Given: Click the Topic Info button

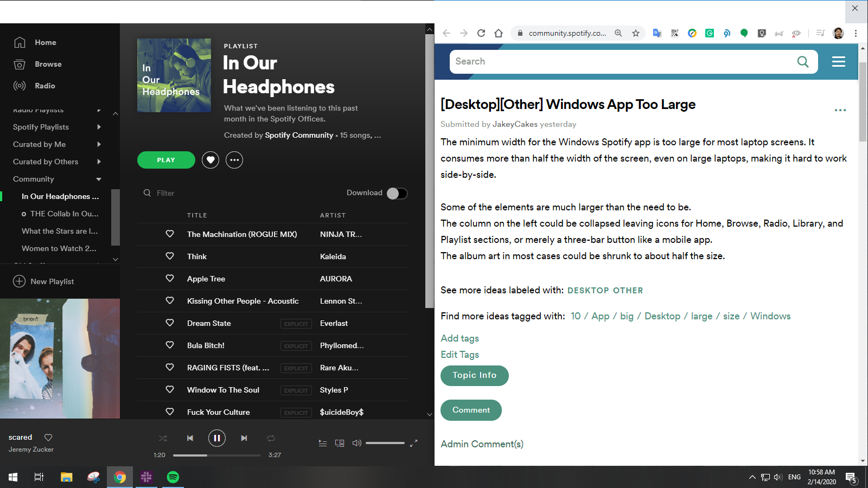Looking at the screenshot, I should [x=475, y=376].
